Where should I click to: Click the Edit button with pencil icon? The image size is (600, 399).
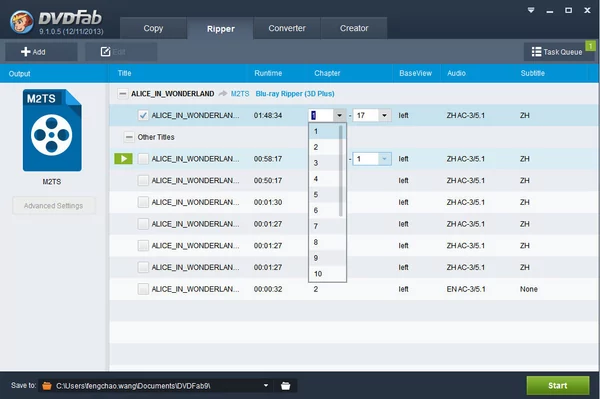pos(121,52)
